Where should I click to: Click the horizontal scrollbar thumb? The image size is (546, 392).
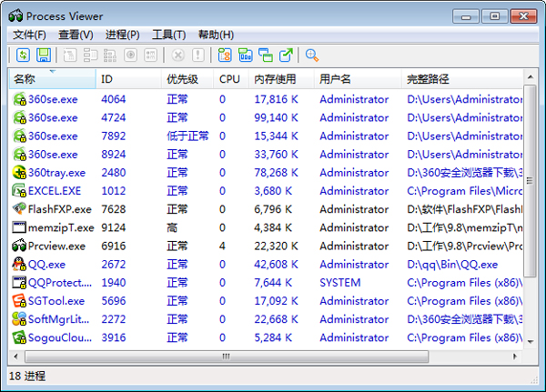(x=227, y=357)
